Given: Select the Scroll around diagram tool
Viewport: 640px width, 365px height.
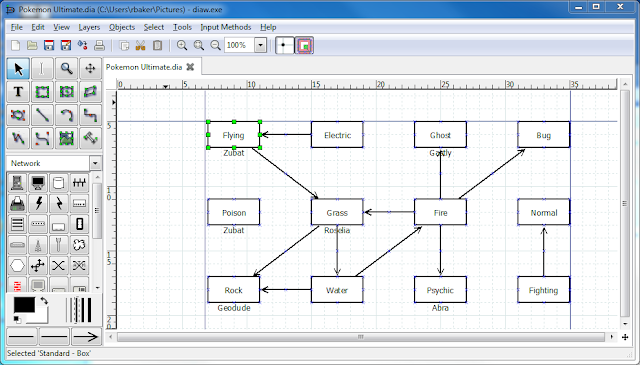Looking at the screenshot, I should coord(90,69).
